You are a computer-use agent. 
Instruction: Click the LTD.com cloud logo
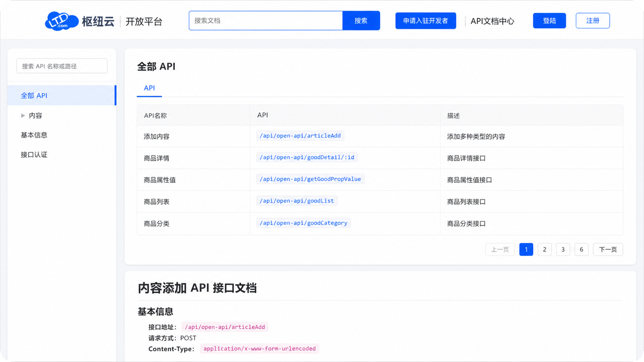[61, 21]
